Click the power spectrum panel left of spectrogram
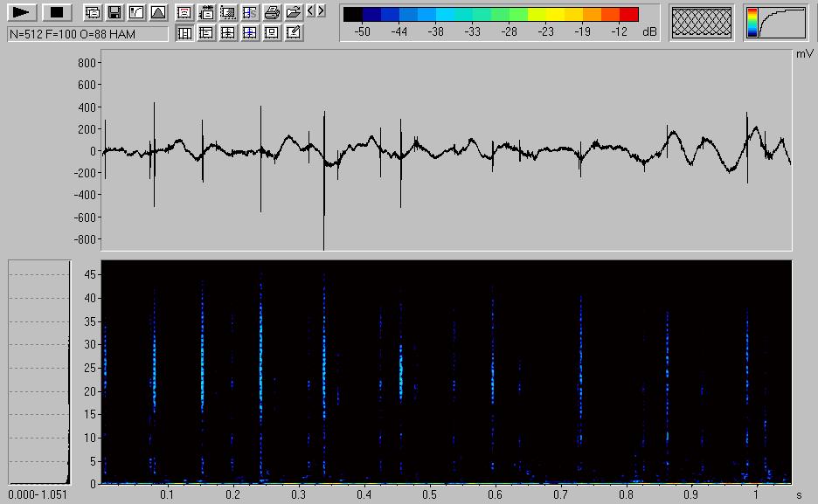The height and width of the screenshot is (504, 818). point(39,371)
